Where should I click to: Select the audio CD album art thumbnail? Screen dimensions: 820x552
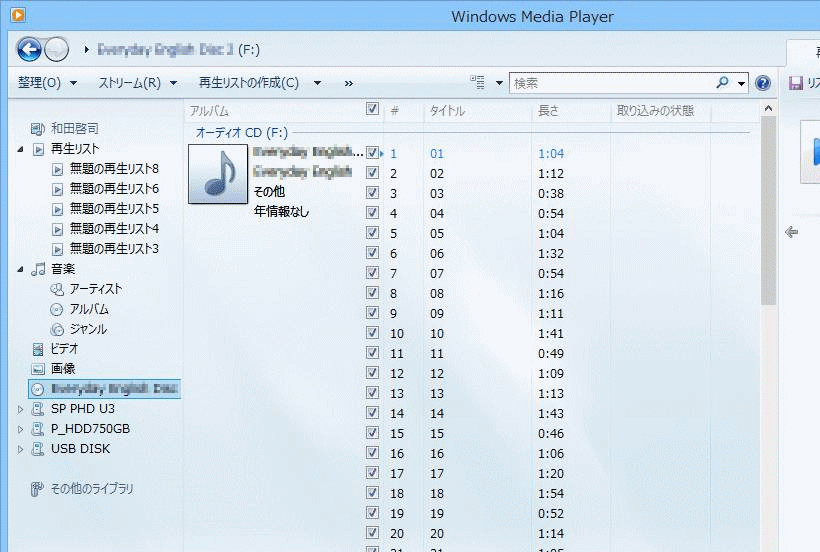(218, 174)
